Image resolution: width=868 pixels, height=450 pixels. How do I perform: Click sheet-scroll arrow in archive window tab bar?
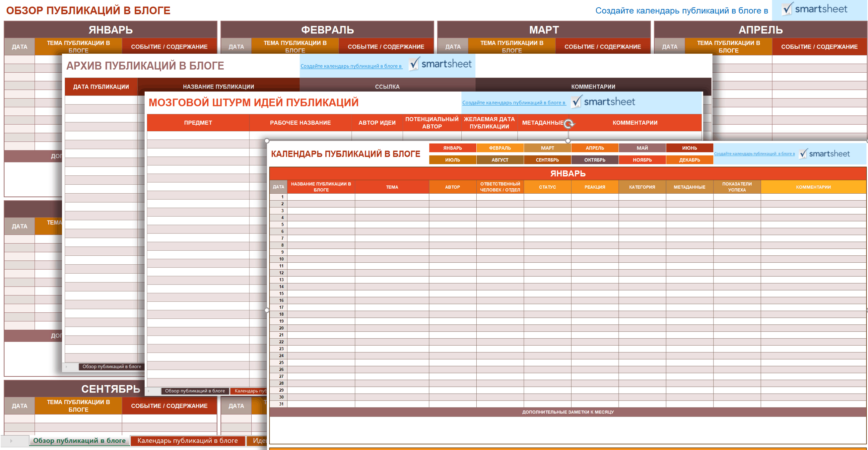[66, 366]
